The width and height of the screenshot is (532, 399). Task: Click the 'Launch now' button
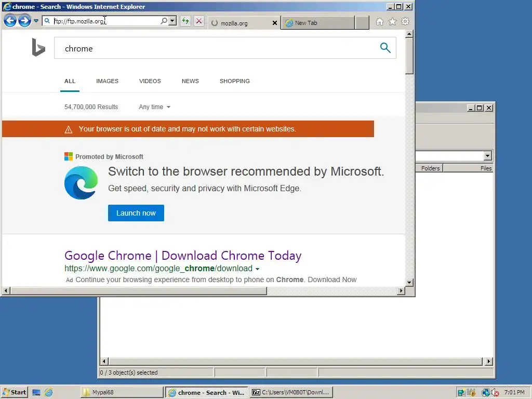(136, 213)
